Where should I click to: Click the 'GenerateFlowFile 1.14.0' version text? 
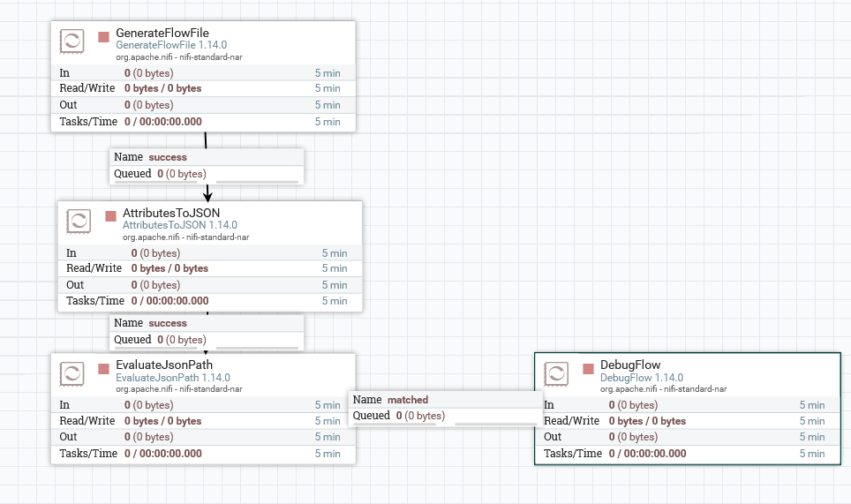(171, 45)
